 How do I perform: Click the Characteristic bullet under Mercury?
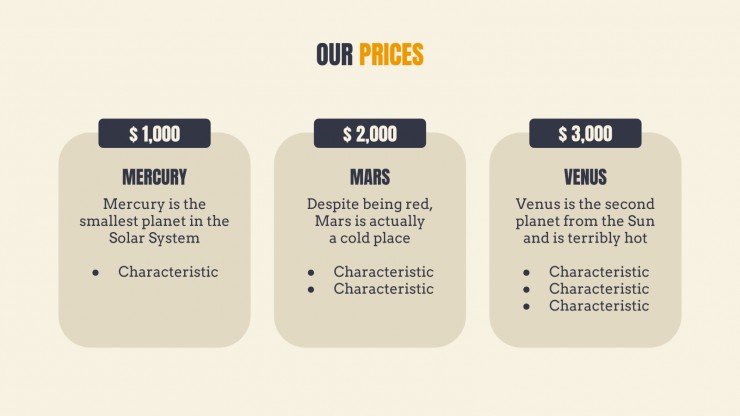click(x=168, y=272)
